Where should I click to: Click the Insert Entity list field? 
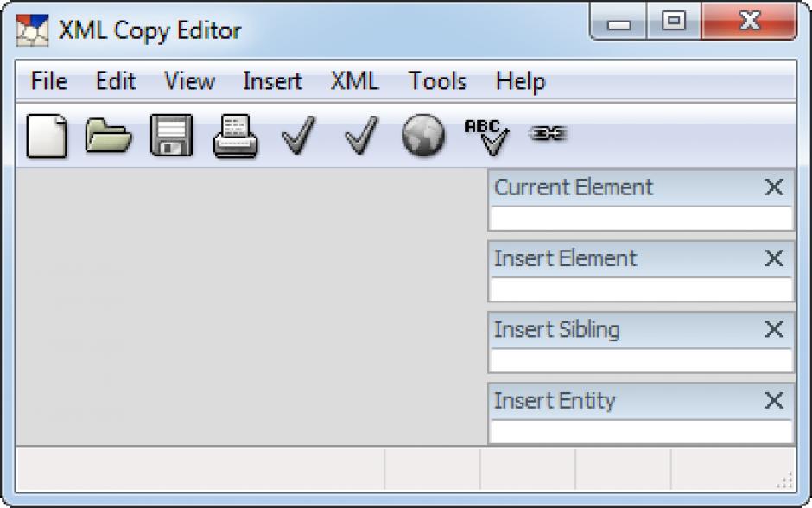641,431
